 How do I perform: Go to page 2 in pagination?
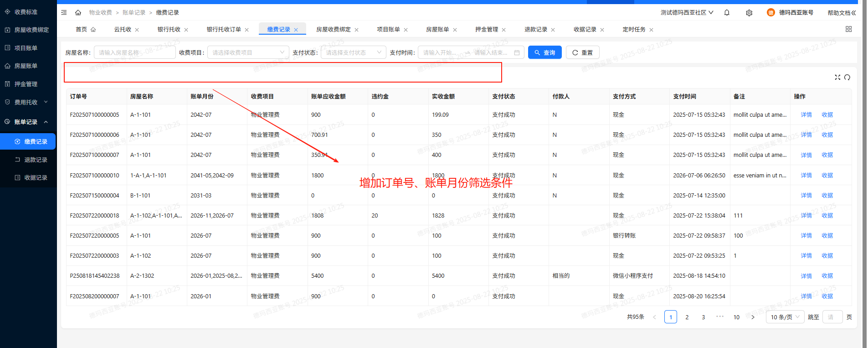pos(687,317)
